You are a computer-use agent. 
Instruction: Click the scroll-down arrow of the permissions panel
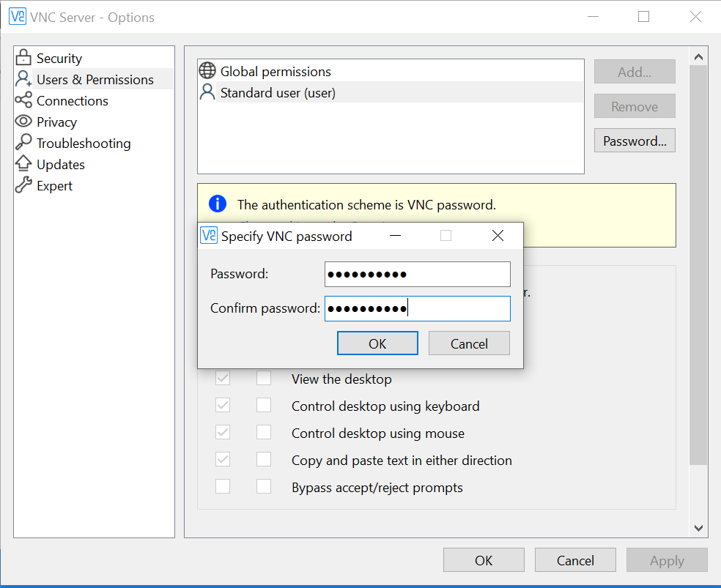pyautogui.click(x=698, y=528)
